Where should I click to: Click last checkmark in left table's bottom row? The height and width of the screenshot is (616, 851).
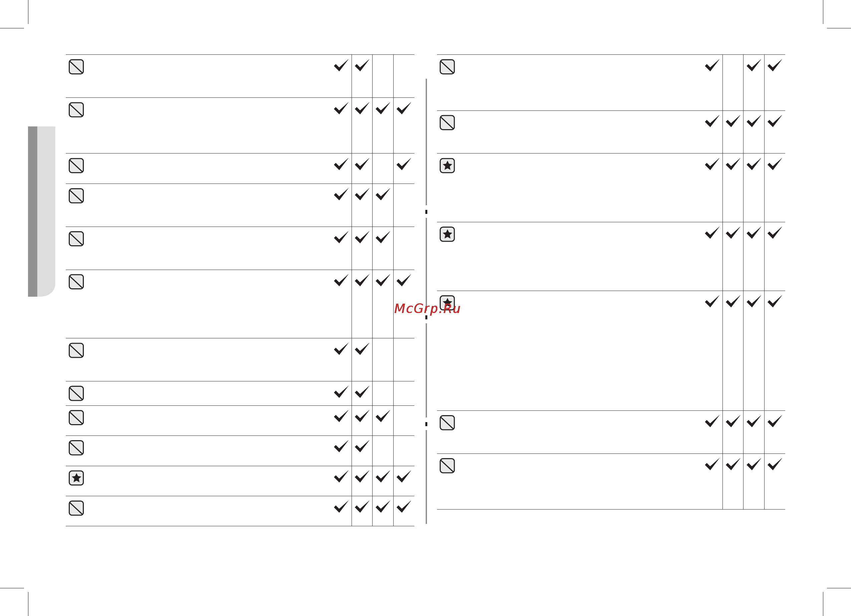pyautogui.click(x=404, y=506)
